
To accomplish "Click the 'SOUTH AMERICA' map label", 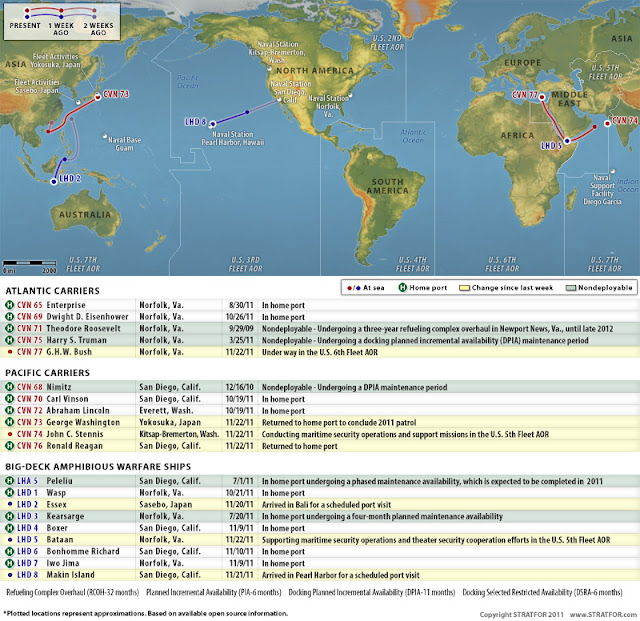I will [x=387, y=186].
